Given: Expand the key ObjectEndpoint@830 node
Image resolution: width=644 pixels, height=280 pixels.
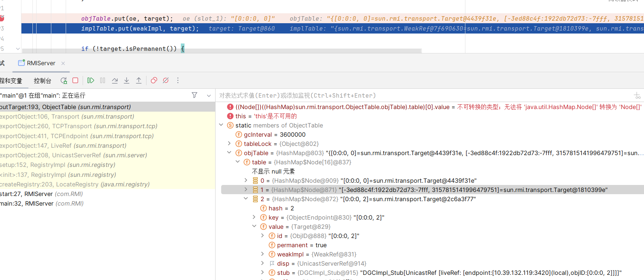Looking at the screenshot, I should [254, 217].
